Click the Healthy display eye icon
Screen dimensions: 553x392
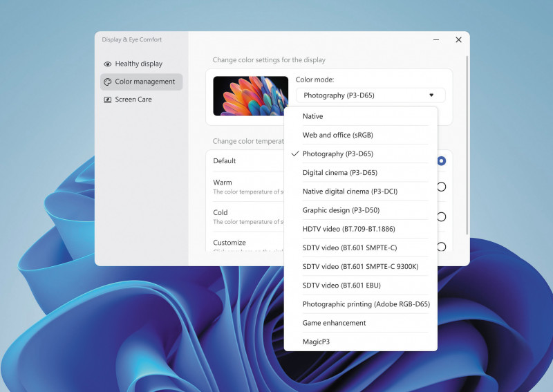[x=107, y=64]
